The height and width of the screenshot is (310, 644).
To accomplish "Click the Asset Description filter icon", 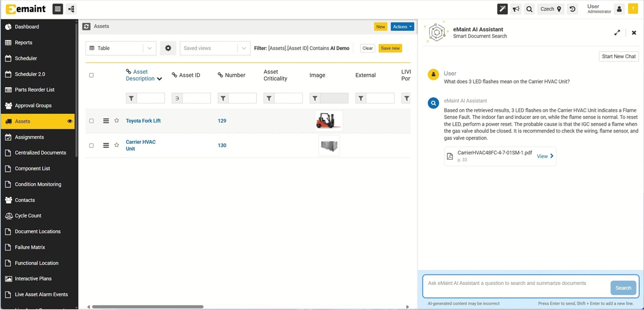I will 131,98.
